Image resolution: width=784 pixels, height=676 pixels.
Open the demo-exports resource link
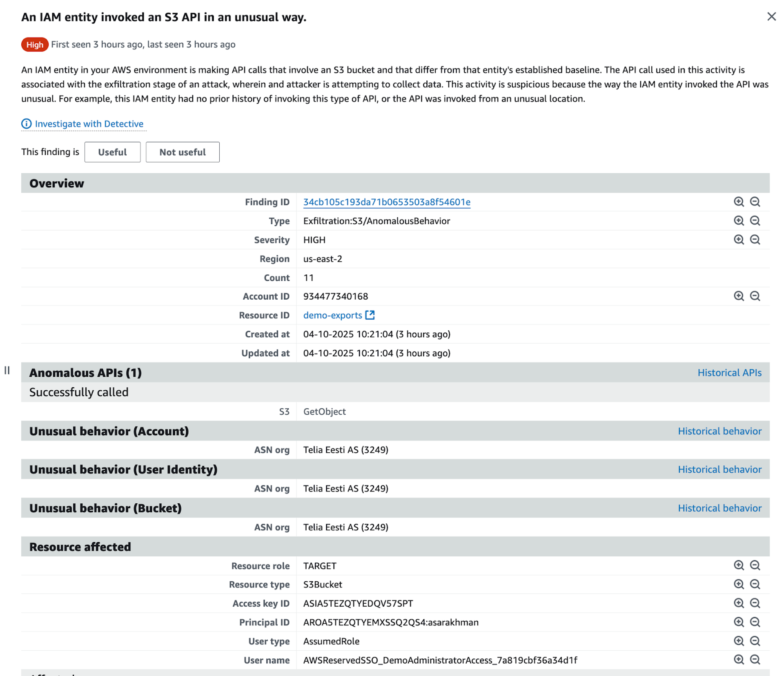point(332,315)
